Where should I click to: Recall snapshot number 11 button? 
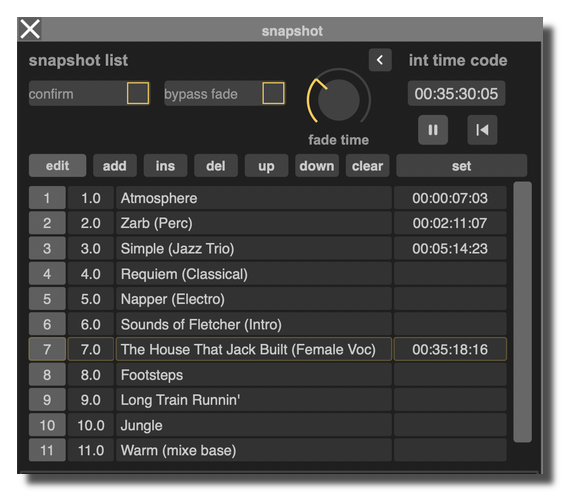point(47,450)
